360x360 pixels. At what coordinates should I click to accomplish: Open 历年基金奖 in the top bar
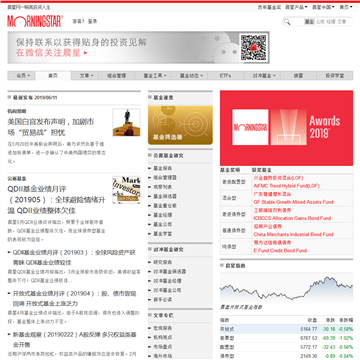tap(269, 7)
